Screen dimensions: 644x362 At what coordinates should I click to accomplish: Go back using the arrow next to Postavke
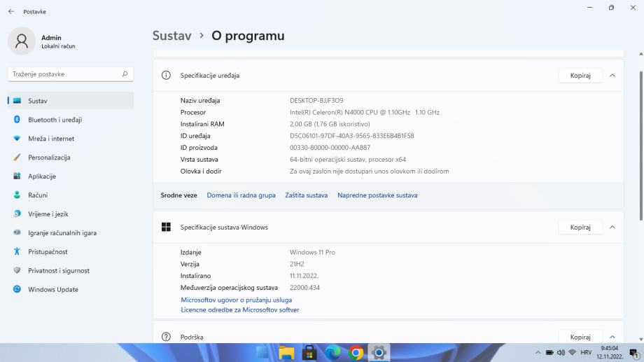(11, 11)
